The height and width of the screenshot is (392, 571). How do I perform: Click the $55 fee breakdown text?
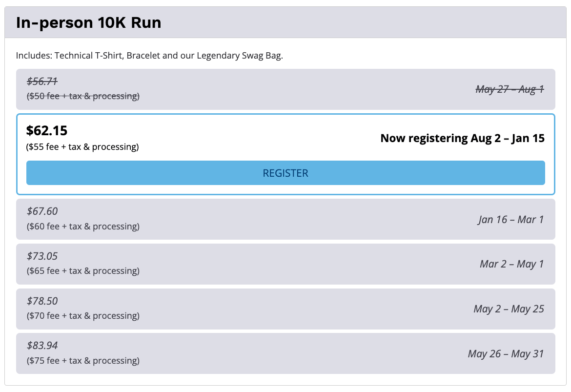tap(82, 147)
